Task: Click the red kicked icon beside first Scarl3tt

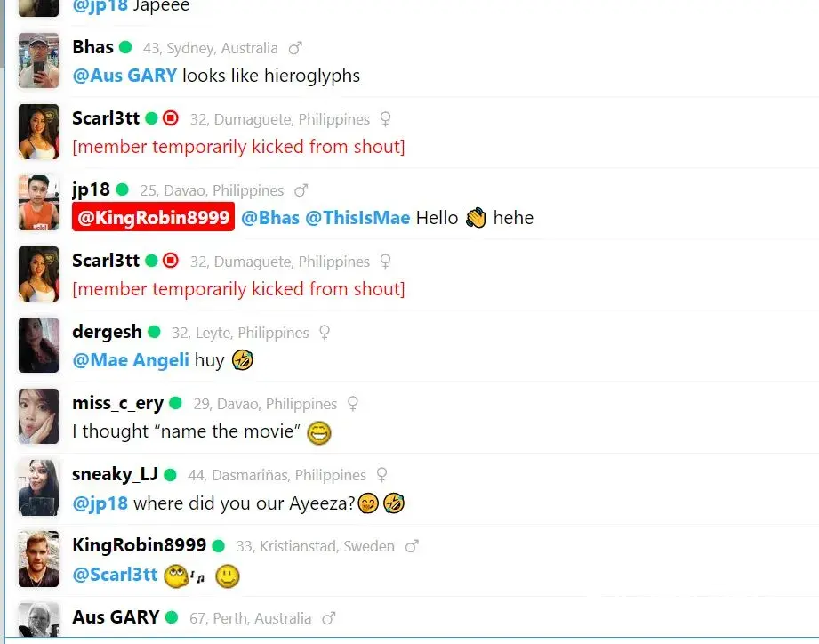Action: coord(170,118)
